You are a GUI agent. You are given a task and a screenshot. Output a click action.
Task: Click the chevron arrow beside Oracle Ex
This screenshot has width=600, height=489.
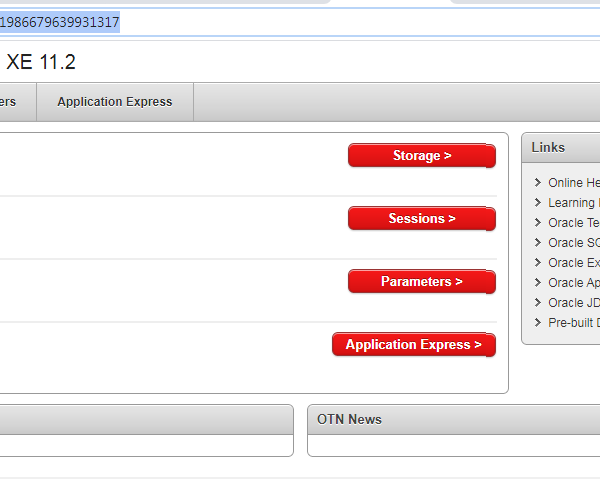[538, 262]
